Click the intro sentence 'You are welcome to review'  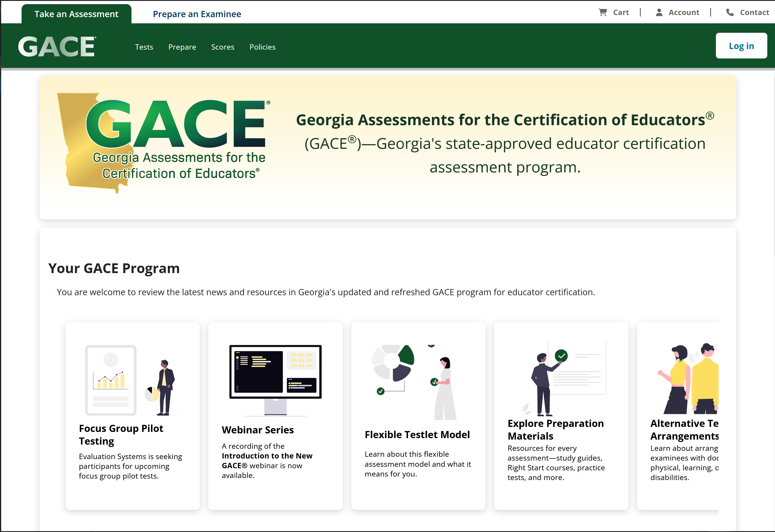(x=326, y=292)
